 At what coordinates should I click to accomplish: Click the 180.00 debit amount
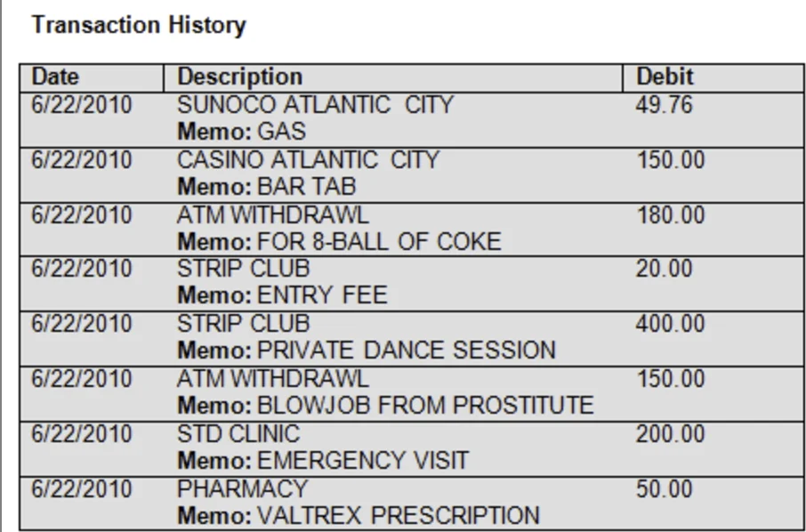pyautogui.click(x=670, y=215)
